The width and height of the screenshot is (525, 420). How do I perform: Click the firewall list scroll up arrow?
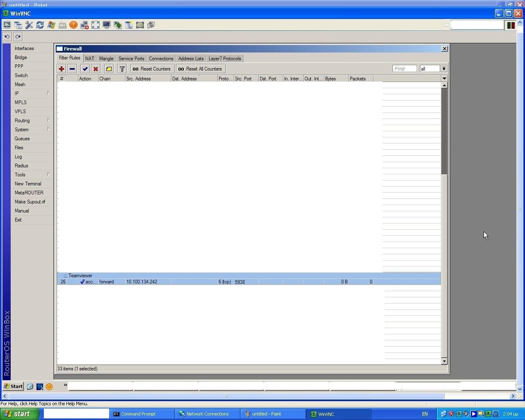[x=444, y=85]
